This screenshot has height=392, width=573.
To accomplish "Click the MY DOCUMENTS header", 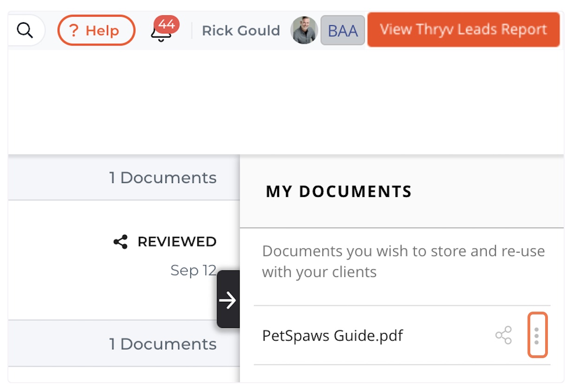I will [x=339, y=191].
